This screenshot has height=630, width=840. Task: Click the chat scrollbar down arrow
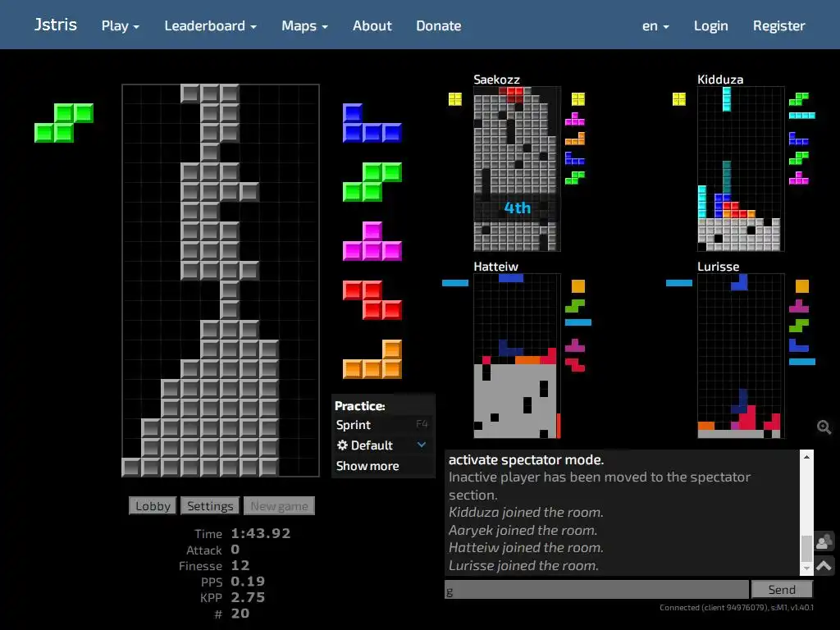click(806, 569)
